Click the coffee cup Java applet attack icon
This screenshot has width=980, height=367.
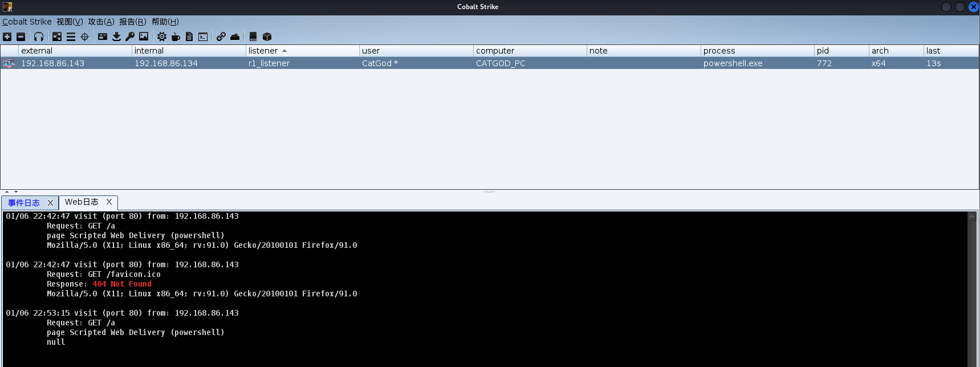(176, 36)
